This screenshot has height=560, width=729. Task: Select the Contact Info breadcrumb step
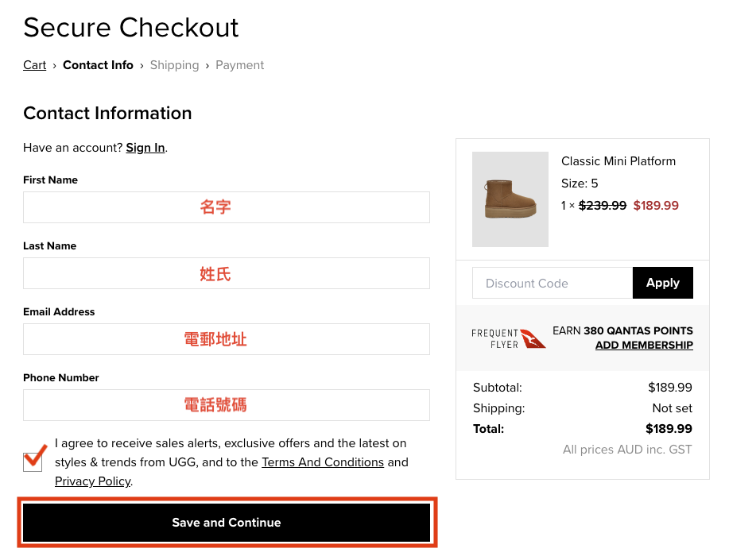pyautogui.click(x=98, y=65)
